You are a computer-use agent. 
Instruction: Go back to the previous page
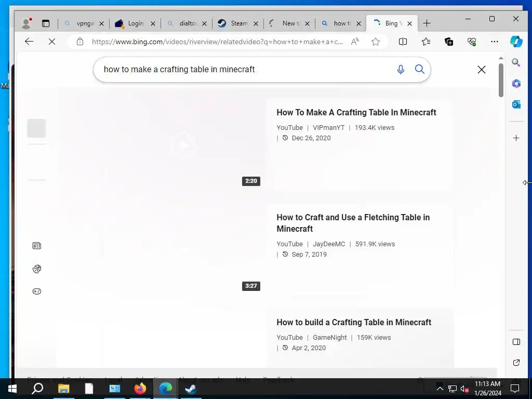tap(29, 42)
